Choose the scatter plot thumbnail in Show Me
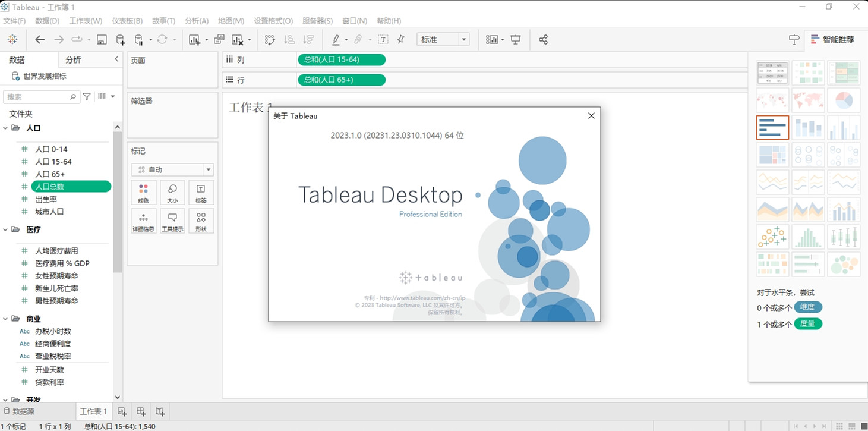The width and height of the screenshot is (868, 431). coord(772,237)
